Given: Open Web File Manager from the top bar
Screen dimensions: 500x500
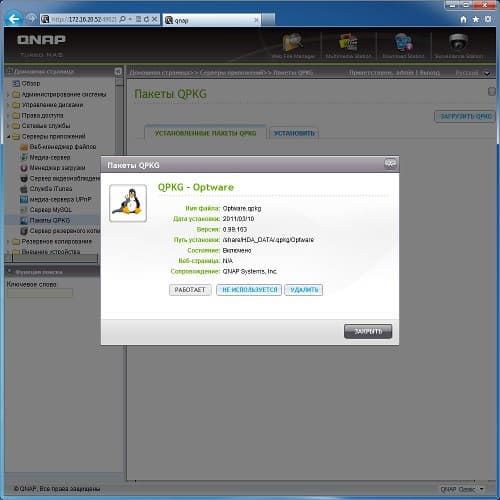Looking at the screenshot, I should click(x=293, y=46).
